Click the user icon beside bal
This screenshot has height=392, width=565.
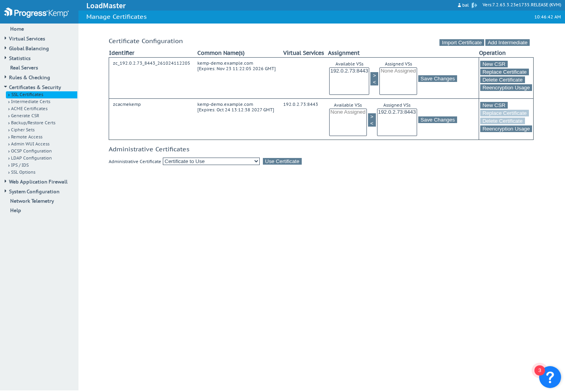click(x=459, y=5)
